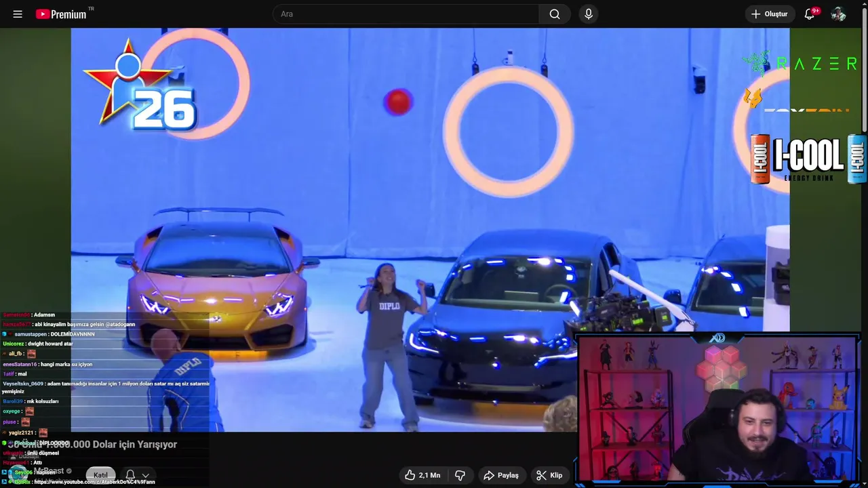Screen dimensions: 868x488
Task: Click chat message 'dwight howard atar'
Action: click(50, 344)
